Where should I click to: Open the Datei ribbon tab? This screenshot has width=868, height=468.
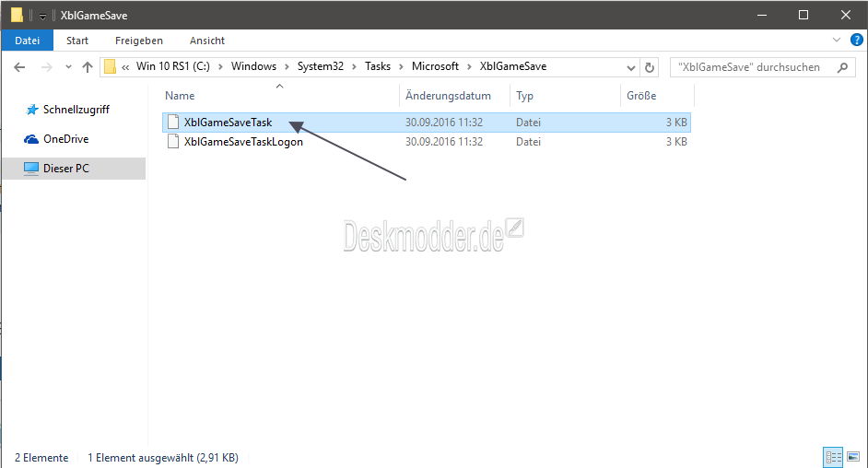click(27, 41)
